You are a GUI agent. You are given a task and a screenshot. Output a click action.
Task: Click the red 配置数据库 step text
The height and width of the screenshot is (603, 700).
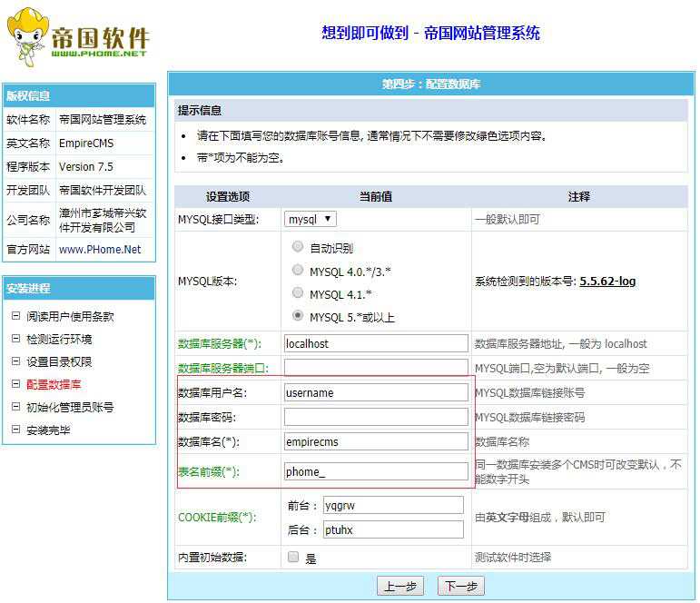[54, 384]
